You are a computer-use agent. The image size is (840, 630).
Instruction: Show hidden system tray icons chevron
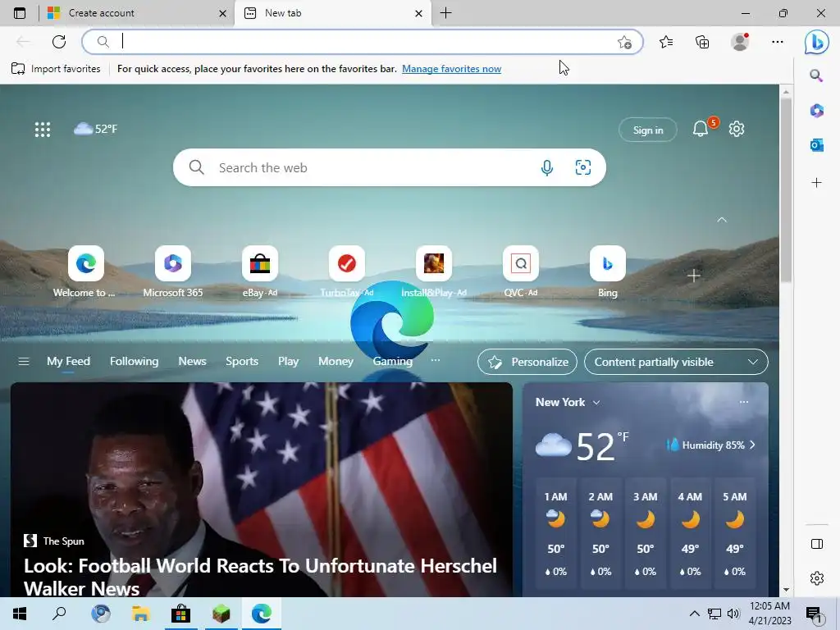click(x=694, y=614)
